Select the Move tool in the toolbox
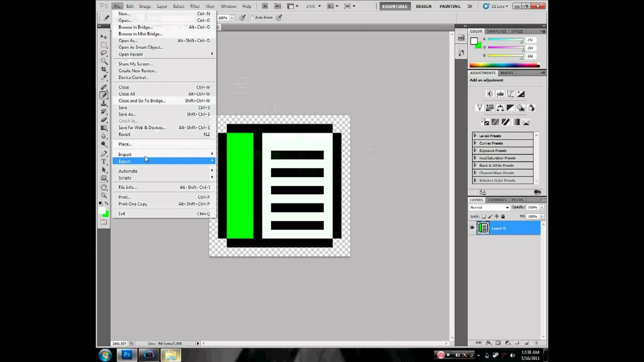The height and width of the screenshot is (362, 644). point(104,37)
